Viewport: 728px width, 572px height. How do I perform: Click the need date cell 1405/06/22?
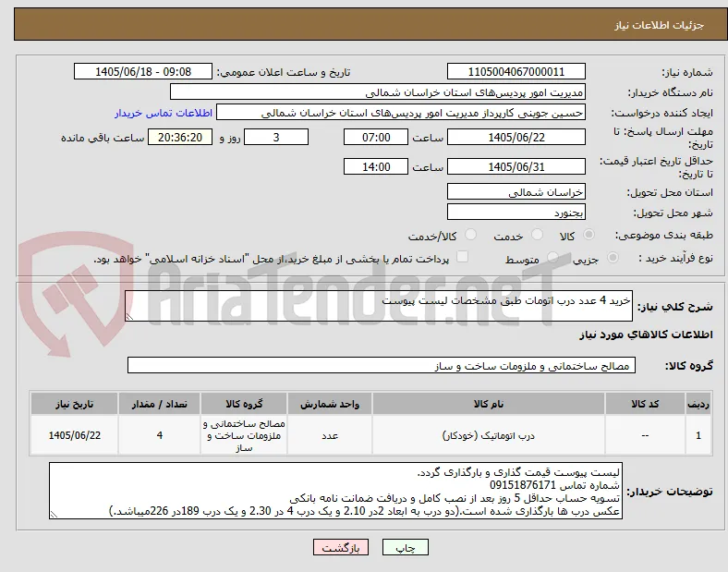tap(74, 435)
